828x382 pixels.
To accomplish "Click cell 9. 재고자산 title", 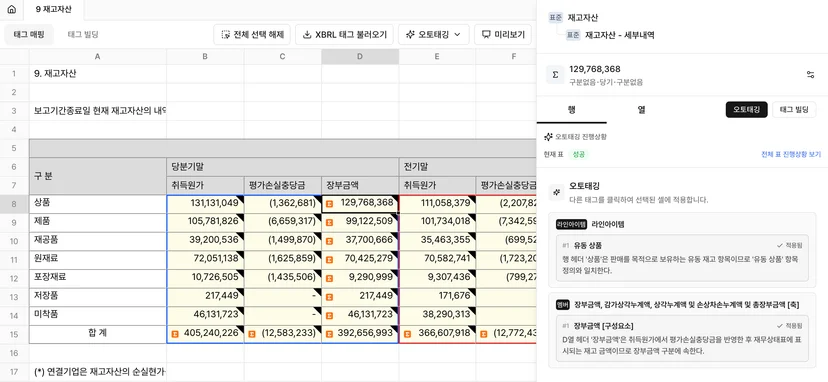I will pyautogui.click(x=98, y=74).
